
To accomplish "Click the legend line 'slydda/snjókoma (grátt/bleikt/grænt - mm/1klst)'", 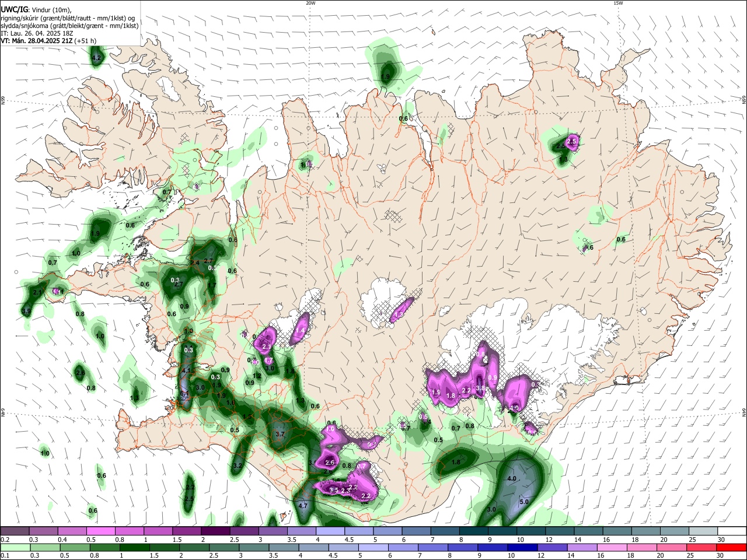I will [x=69, y=26].
